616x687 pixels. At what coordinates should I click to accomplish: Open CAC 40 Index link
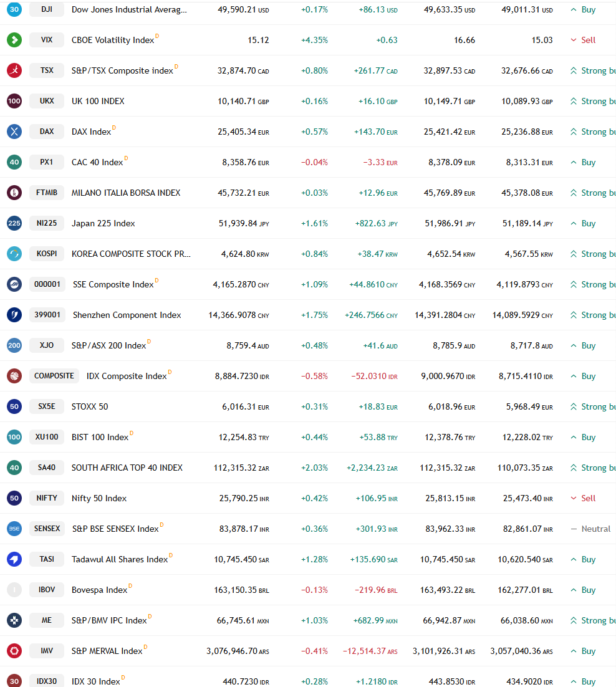pos(97,162)
